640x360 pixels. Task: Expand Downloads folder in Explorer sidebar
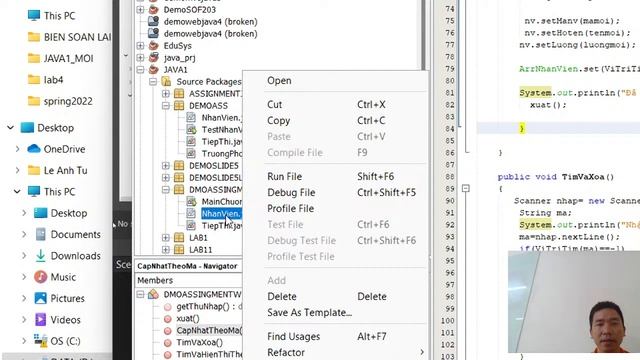(x=24, y=256)
